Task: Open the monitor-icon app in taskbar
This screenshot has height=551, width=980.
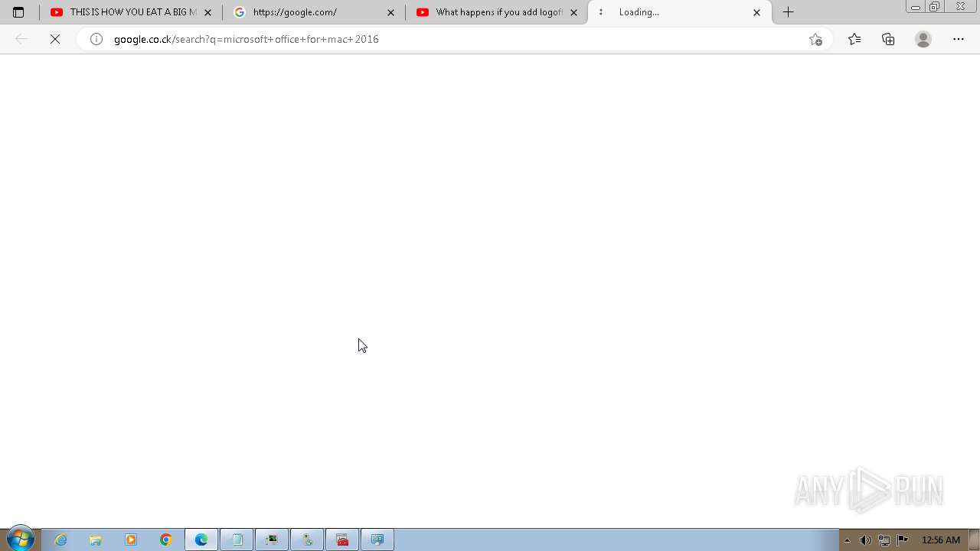Action: click(272, 540)
